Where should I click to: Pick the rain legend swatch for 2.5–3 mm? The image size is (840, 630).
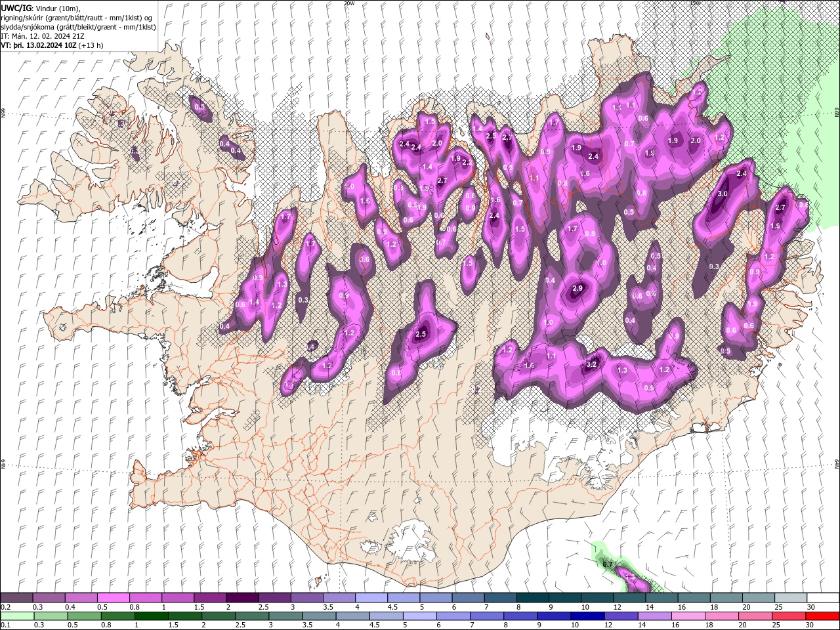[x=253, y=616]
